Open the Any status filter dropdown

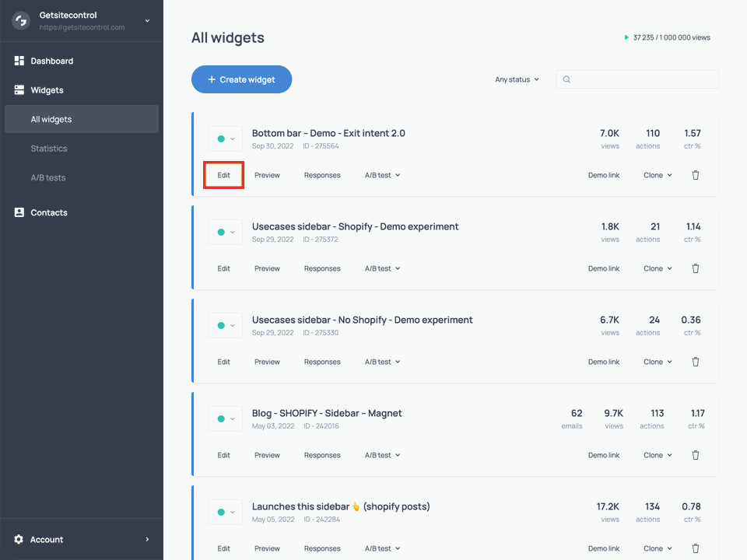pos(516,79)
